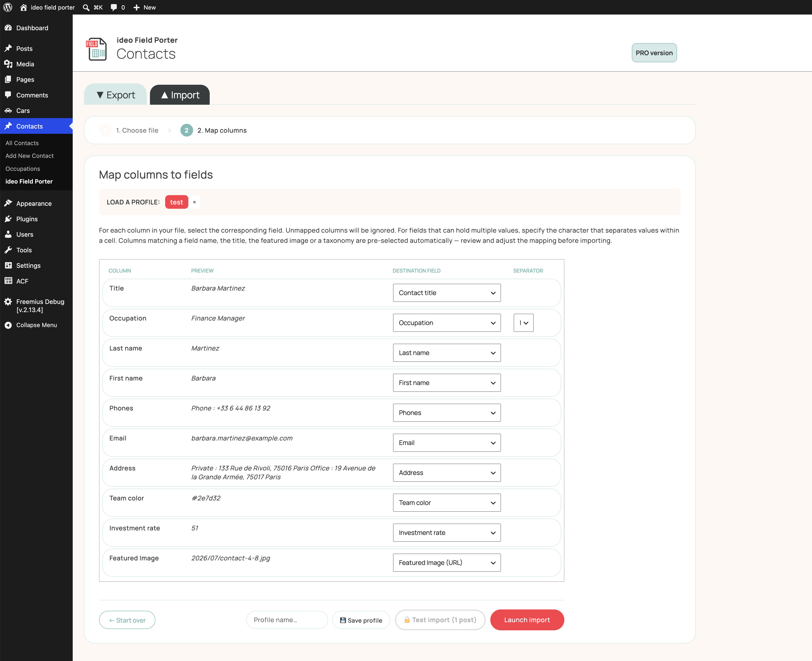Open the Last name destination dropdown
The height and width of the screenshot is (661, 812).
447,353
